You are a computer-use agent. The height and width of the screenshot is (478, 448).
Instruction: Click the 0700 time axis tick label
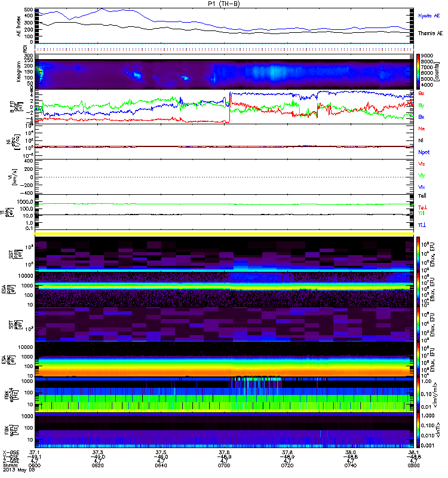(224, 465)
